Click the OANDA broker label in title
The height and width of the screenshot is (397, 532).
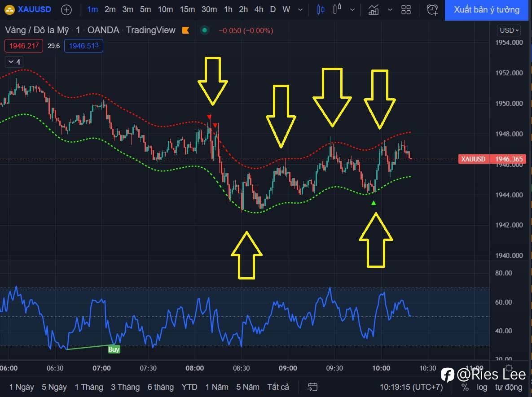click(103, 30)
